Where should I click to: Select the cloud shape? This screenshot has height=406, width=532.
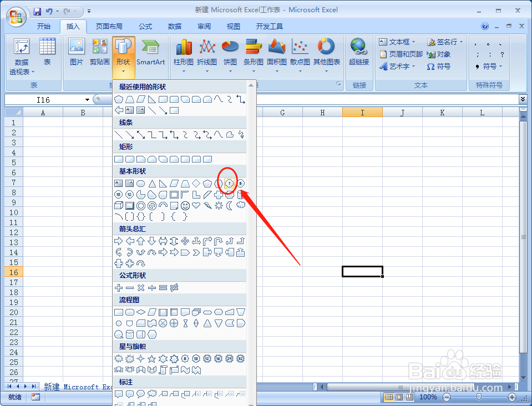[x=241, y=205]
